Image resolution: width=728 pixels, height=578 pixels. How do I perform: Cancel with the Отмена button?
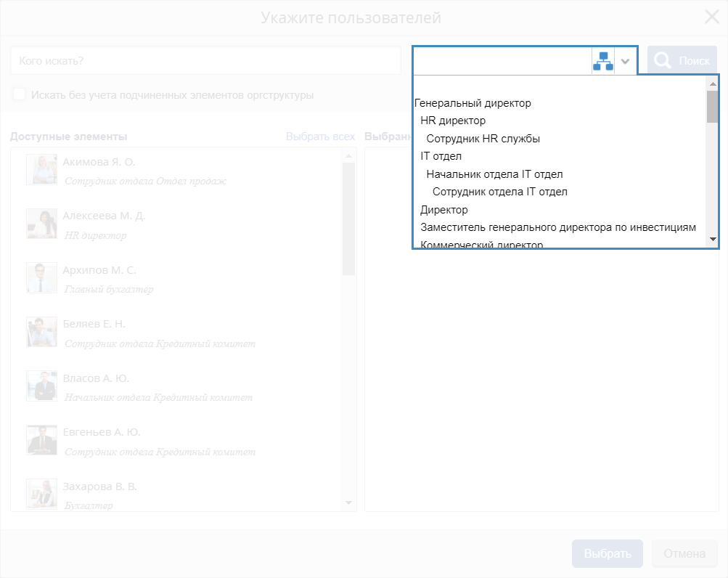(684, 553)
